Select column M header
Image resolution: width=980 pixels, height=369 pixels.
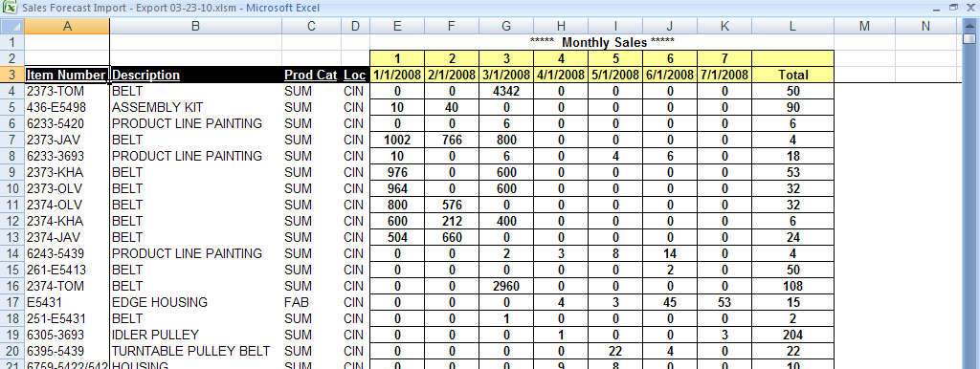[864, 26]
